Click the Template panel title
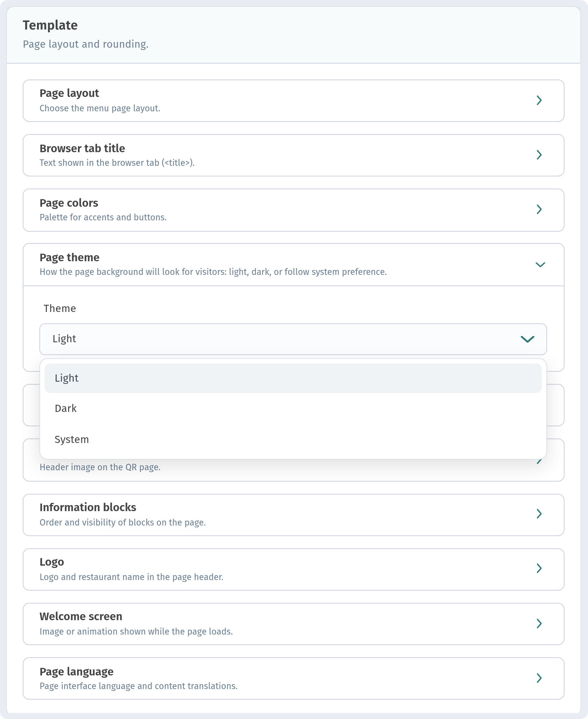588x719 pixels. [50, 25]
